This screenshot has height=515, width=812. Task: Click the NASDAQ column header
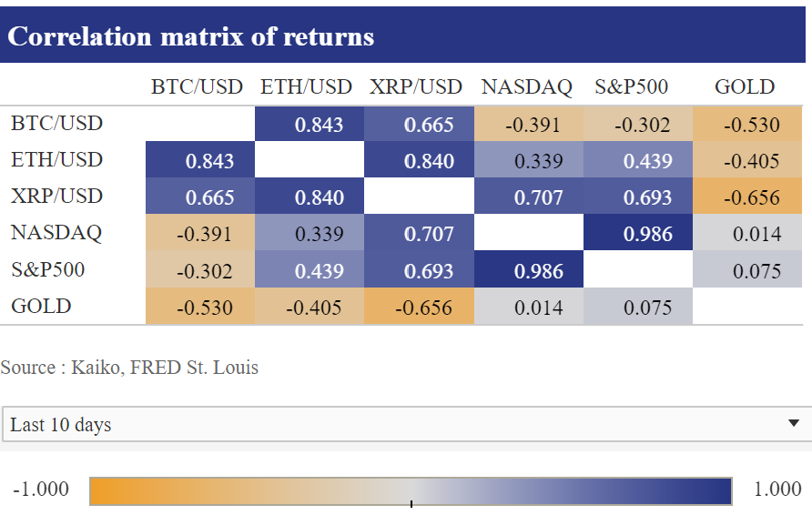click(x=527, y=87)
